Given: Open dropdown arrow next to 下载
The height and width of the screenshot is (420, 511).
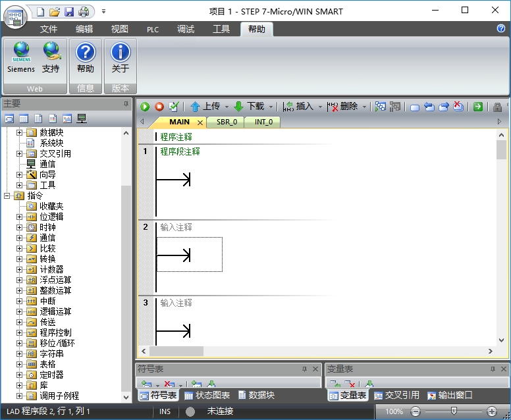Looking at the screenshot, I should tap(271, 107).
